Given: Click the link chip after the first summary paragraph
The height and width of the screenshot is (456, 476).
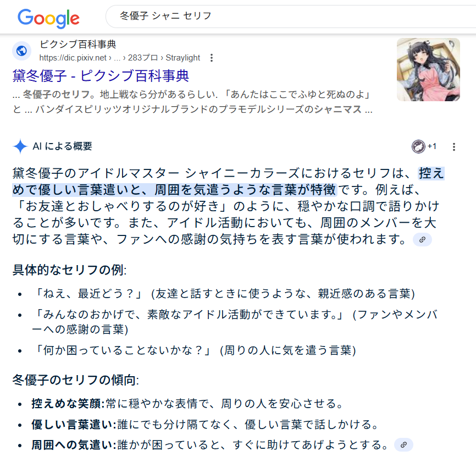Looking at the screenshot, I should 422,240.
